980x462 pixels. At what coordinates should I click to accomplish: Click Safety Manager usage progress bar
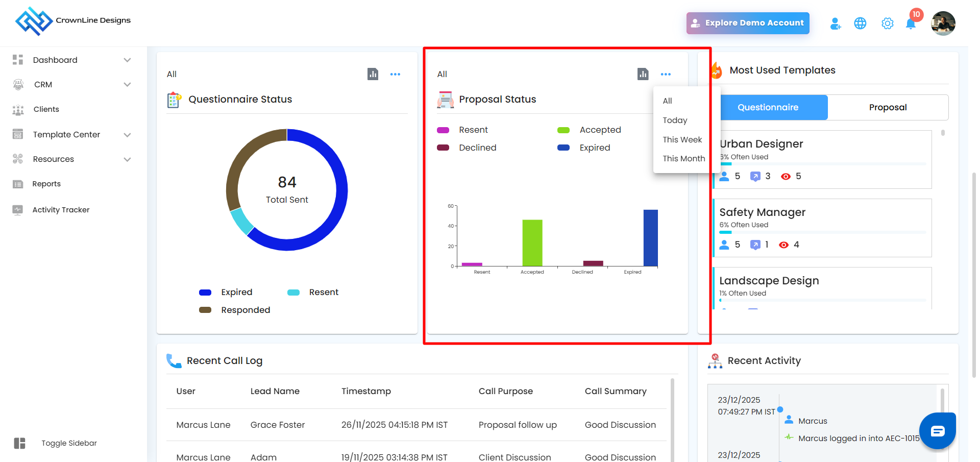(x=822, y=232)
